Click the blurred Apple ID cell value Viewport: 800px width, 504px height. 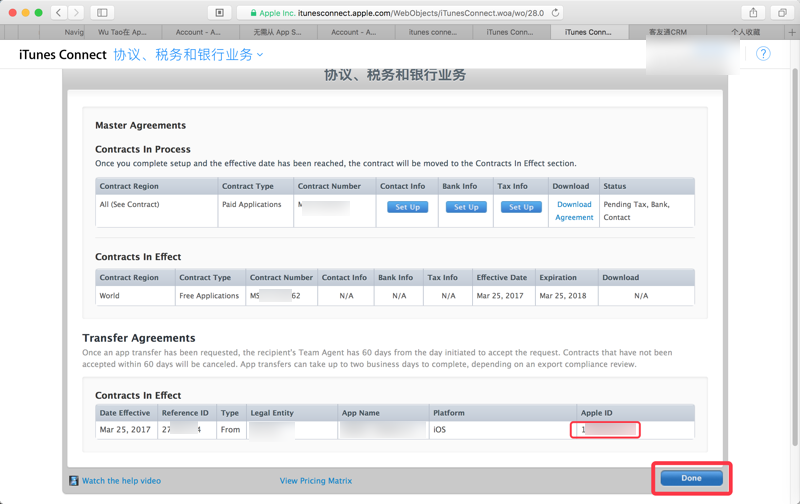605,430
